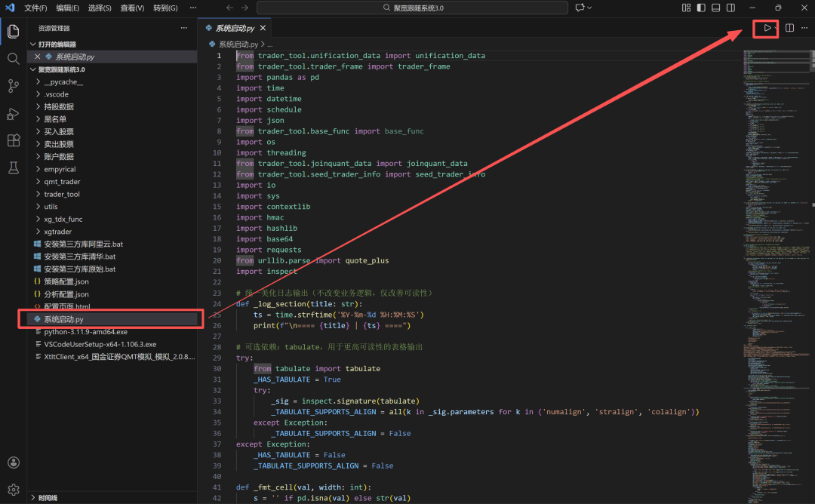Viewport: 815px width, 504px height.
Task: Click the VS Code logo icon
Action: pyautogui.click(x=10, y=8)
